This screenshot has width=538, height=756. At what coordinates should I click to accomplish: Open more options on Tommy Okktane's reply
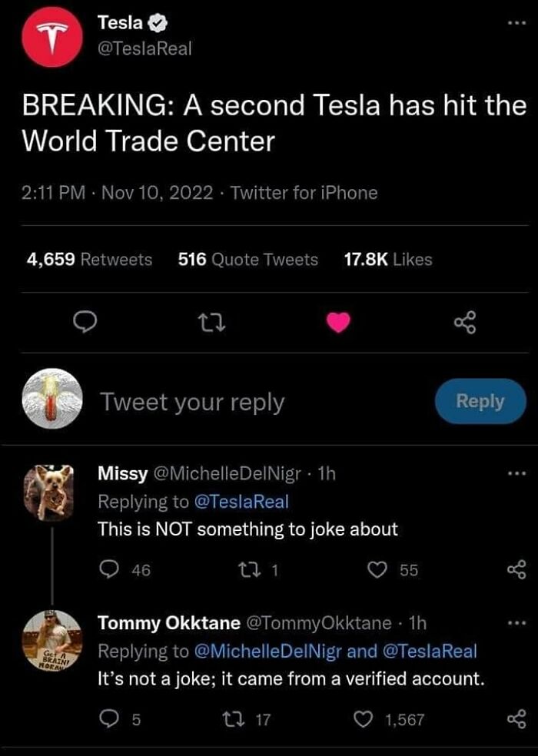[x=516, y=623]
